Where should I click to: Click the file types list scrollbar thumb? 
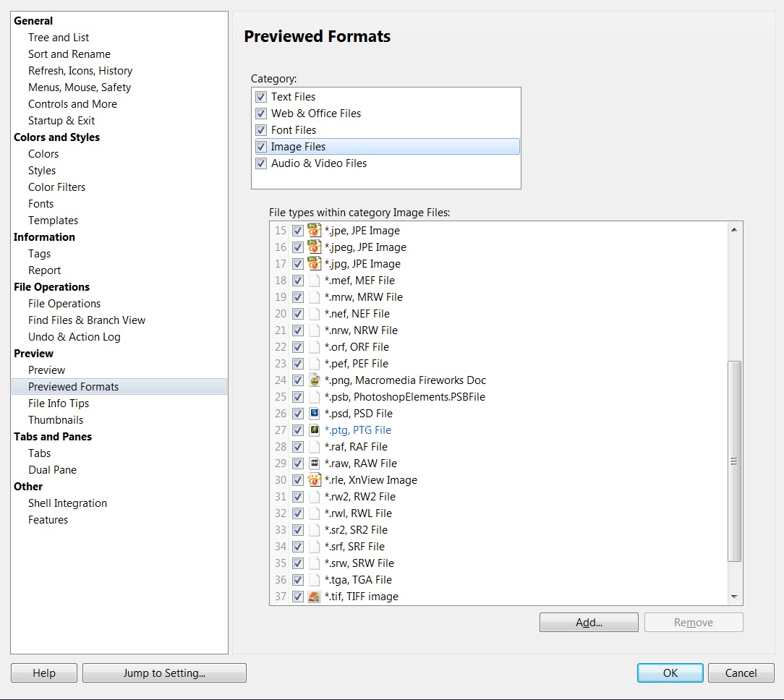tap(734, 461)
